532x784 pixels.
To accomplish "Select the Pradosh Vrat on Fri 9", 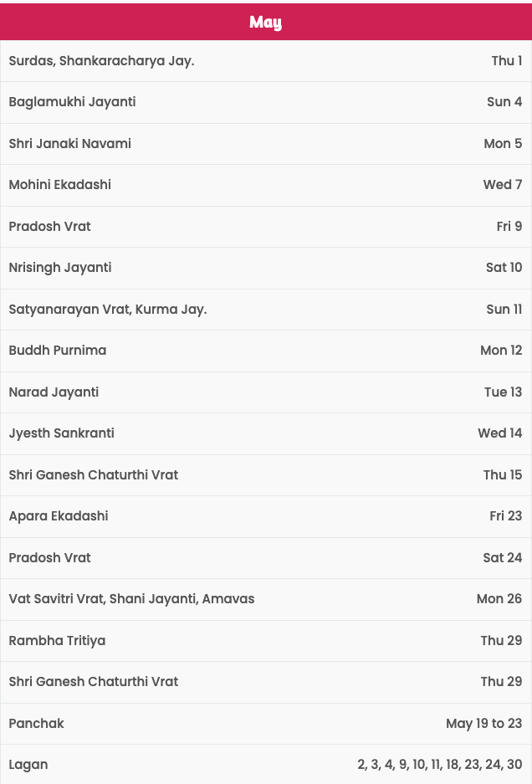I will click(x=265, y=227).
